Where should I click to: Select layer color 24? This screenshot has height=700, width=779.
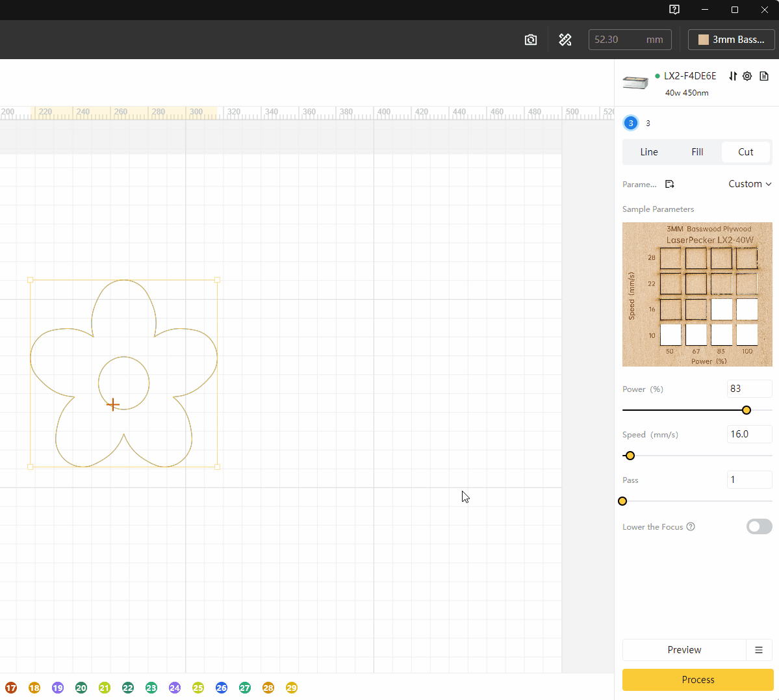(174, 688)
